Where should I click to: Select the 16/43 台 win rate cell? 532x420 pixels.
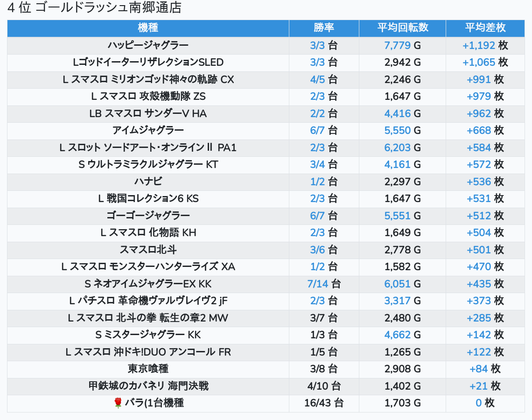[x=324, y=403]
